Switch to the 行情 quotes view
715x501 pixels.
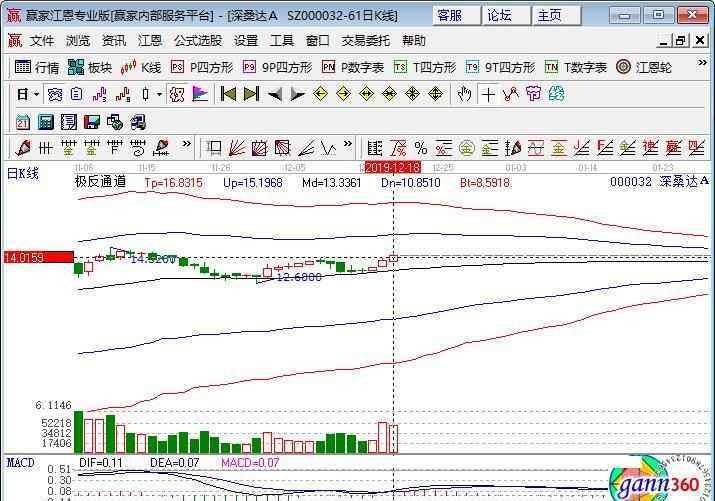click(37, 67)
